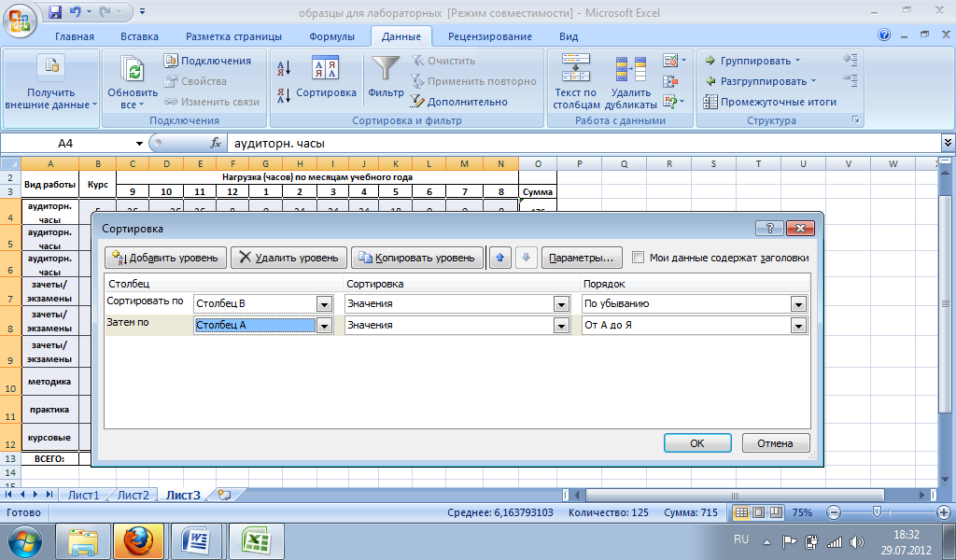This screenshot has width=956, height=560.
Task: Click Удалить уровень button
Action: point(288,258)
